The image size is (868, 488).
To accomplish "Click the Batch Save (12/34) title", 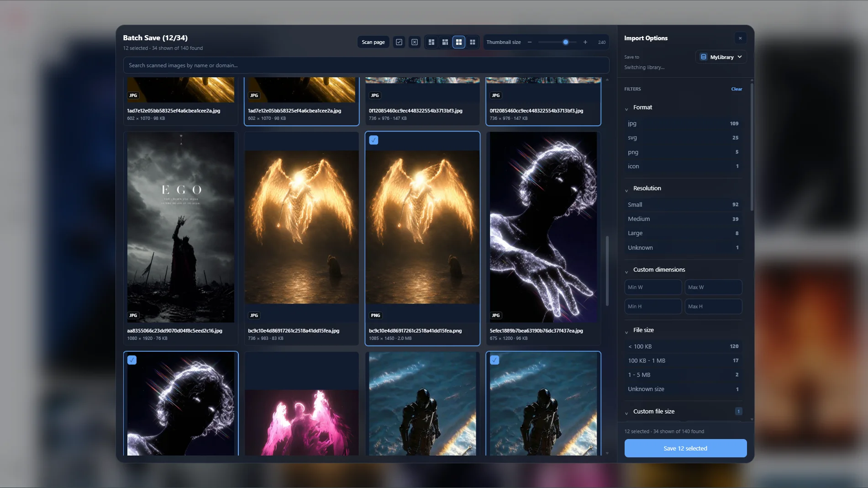I will click(x=155, y=38).
